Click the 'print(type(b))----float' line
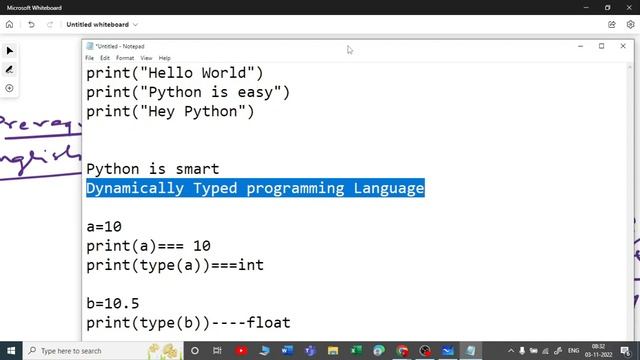 tap(189, 323)
